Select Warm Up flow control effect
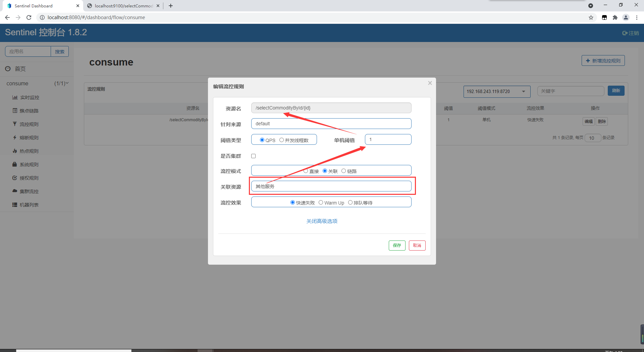 [x=321, y=203]
